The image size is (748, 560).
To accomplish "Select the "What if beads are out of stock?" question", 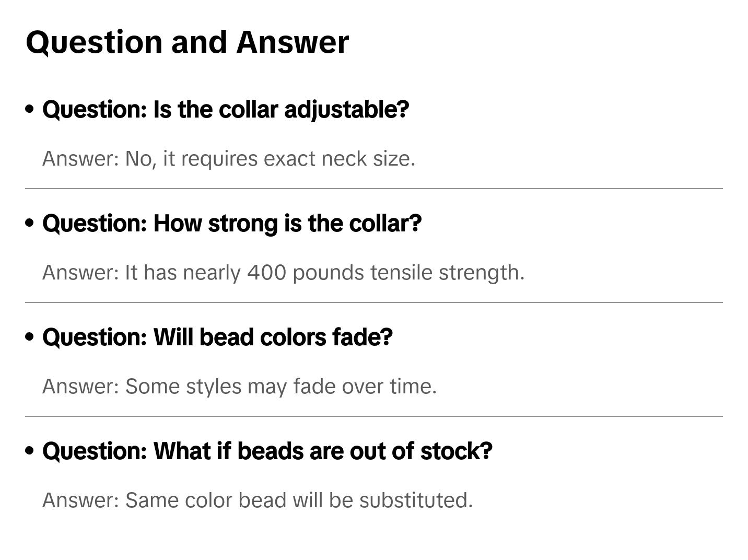I will (x=267, y=451).
